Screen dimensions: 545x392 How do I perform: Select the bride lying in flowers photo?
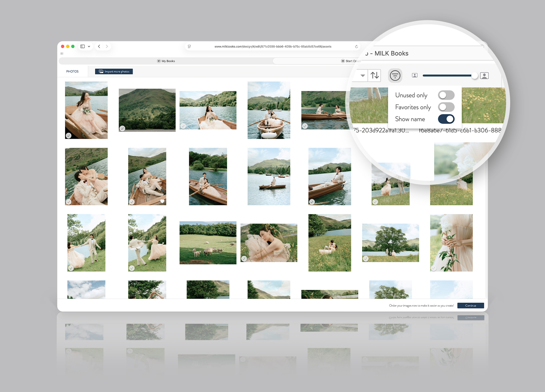click(x=269, y=243)
